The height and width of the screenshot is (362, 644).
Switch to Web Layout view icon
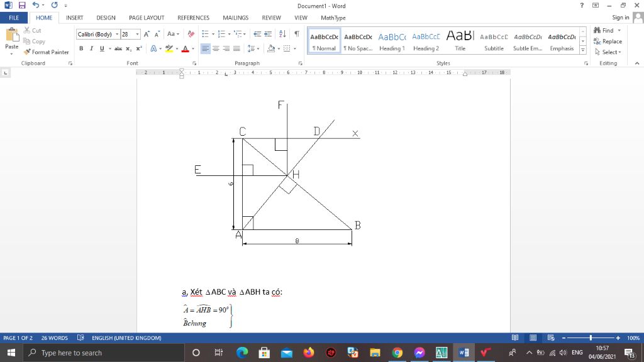[551, 337]
